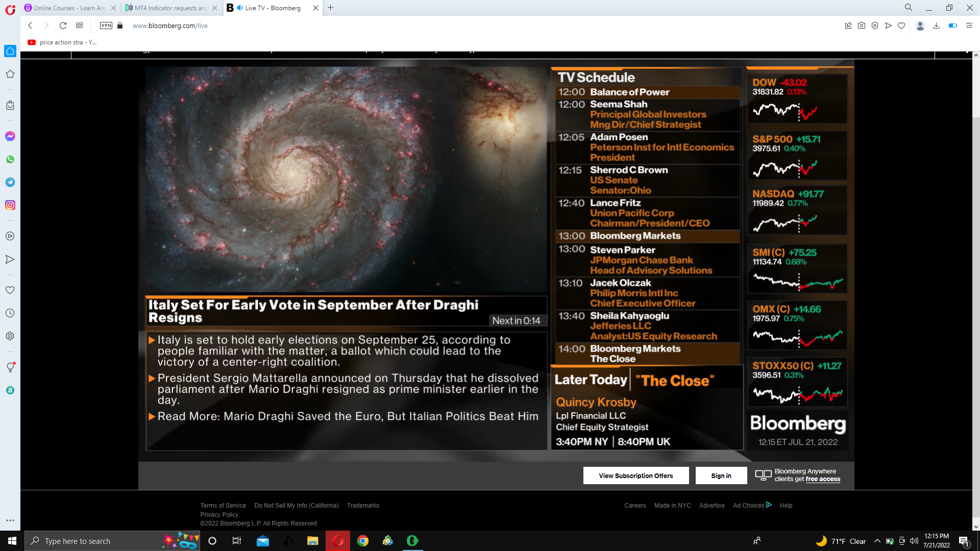This screenshot has width=980, height=551.
Task: Toggle the VPN badge
Action: pos(106,26)
